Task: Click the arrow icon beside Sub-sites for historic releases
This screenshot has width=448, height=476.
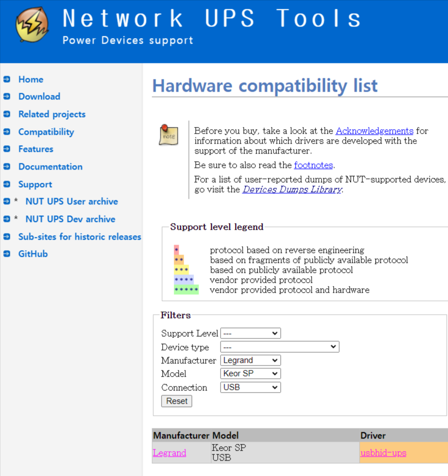Action: coord(7,236)
